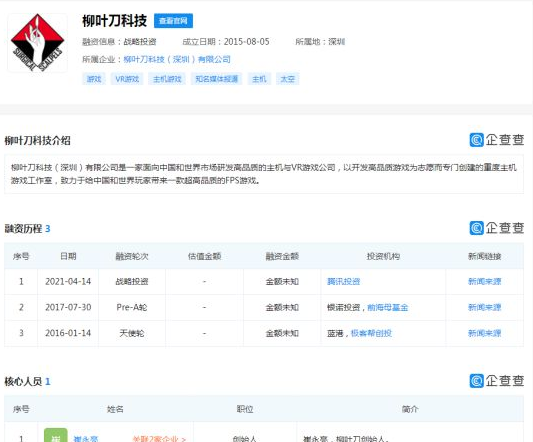
Task: Open 新闻来源 for 2016-01-14 round
Action: point(485,334)
